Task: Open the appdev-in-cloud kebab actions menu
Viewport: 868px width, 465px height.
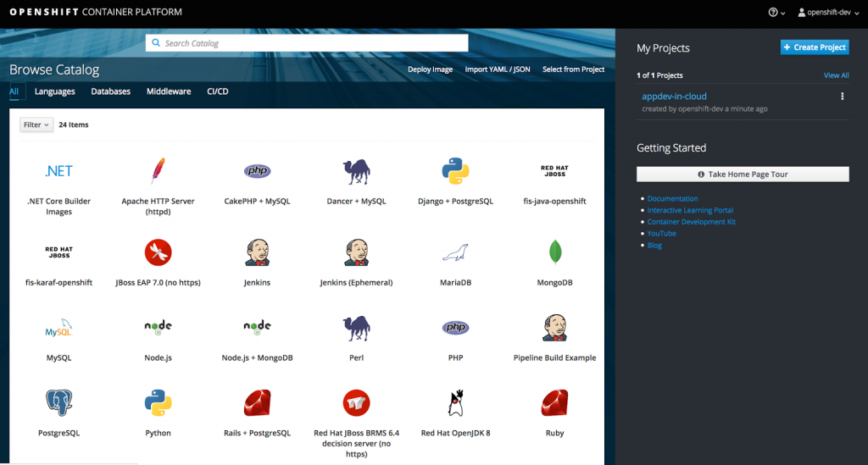Action: click(843, 97)
